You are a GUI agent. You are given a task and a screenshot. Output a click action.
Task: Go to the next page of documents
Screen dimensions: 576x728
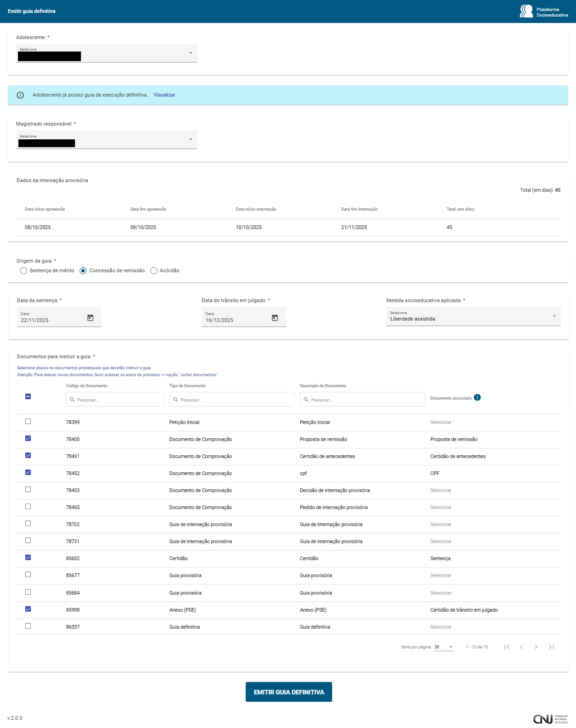[x=536, y=647]
